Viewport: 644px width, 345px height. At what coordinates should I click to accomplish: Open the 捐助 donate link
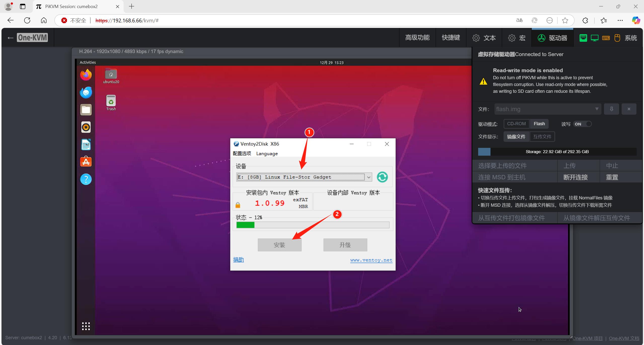point(238,260)
